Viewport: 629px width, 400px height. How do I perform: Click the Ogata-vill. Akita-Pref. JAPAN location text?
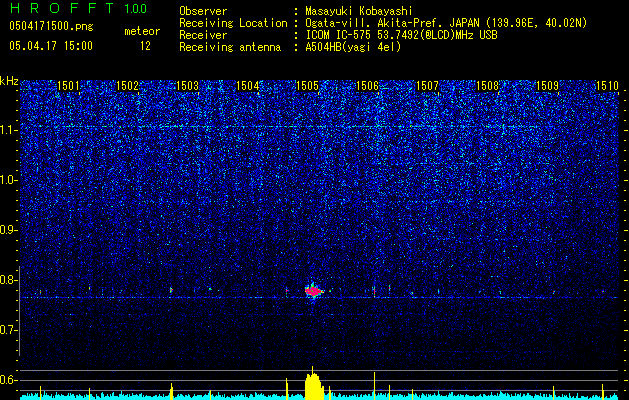pos(446,23)
